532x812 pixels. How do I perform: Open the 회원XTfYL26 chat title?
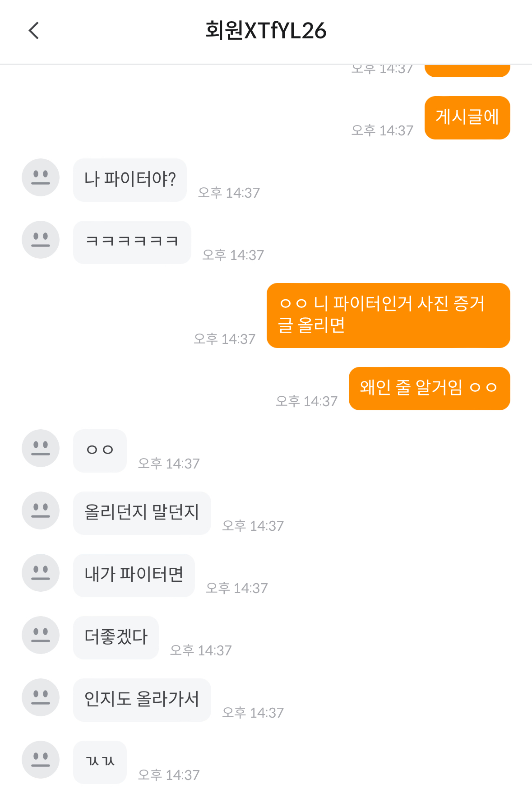(266, 31)
